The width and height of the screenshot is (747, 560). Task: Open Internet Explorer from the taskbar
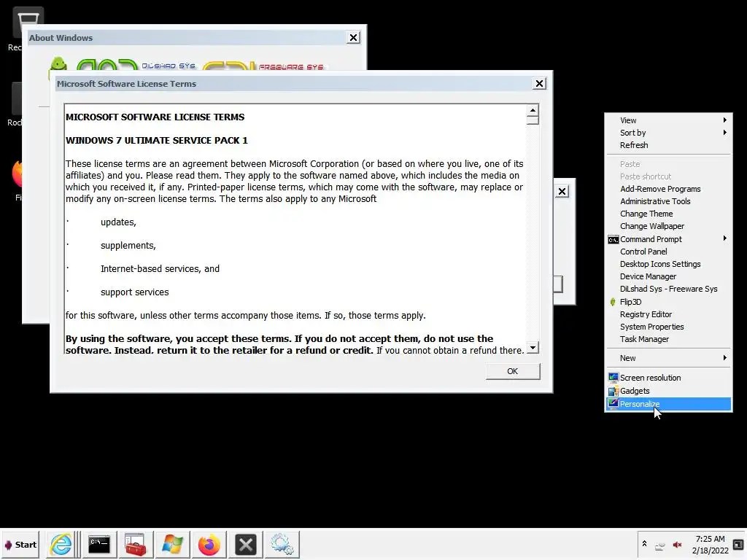coord(61,544)
